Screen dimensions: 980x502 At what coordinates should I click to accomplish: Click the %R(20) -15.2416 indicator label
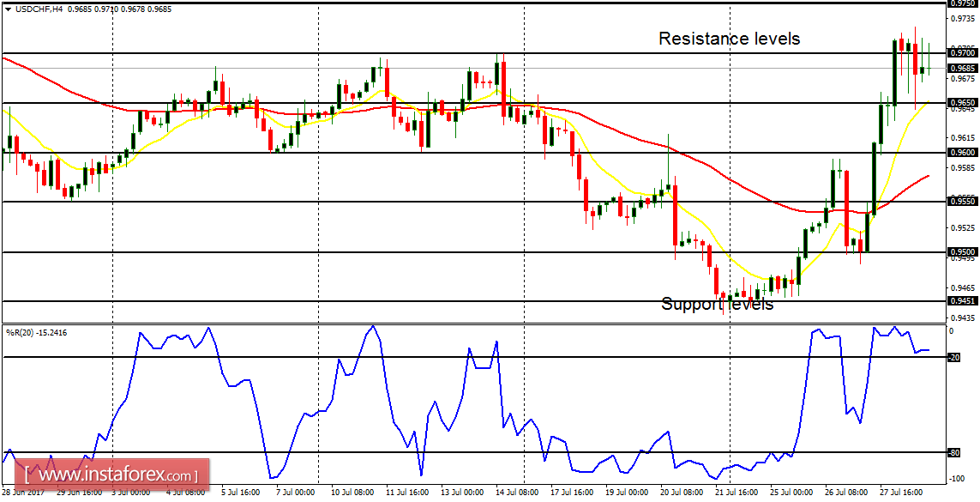[36, 333]
